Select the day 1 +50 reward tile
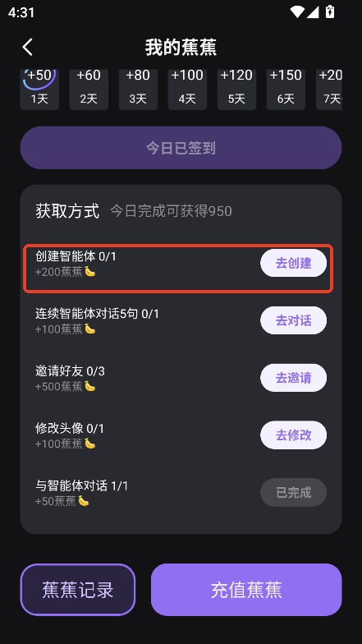 click(39, 90)
